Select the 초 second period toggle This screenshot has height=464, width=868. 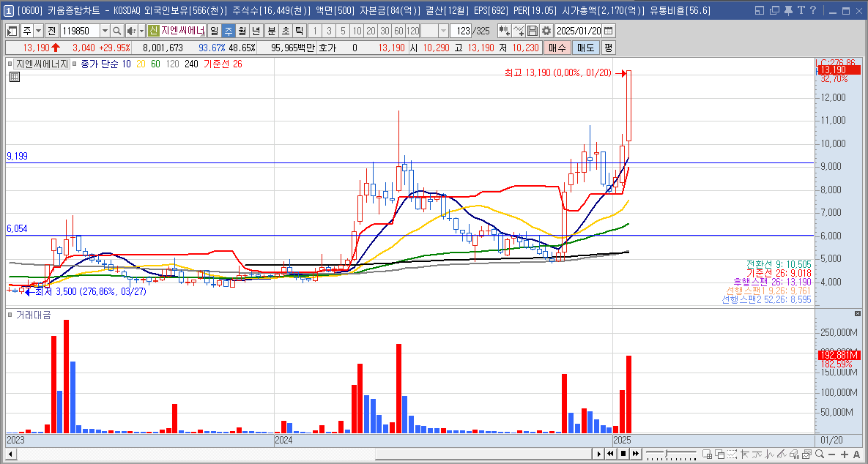point(285,31)
